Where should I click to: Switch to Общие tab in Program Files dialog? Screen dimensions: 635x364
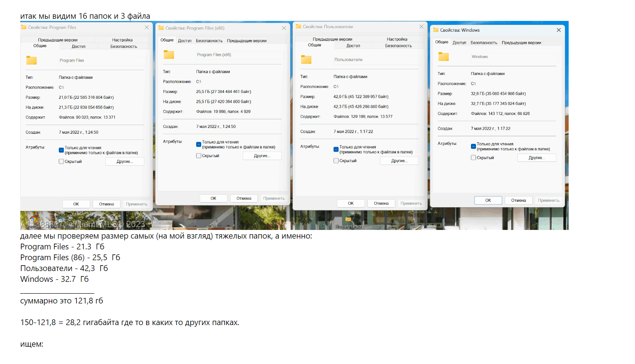pos(40,46)
